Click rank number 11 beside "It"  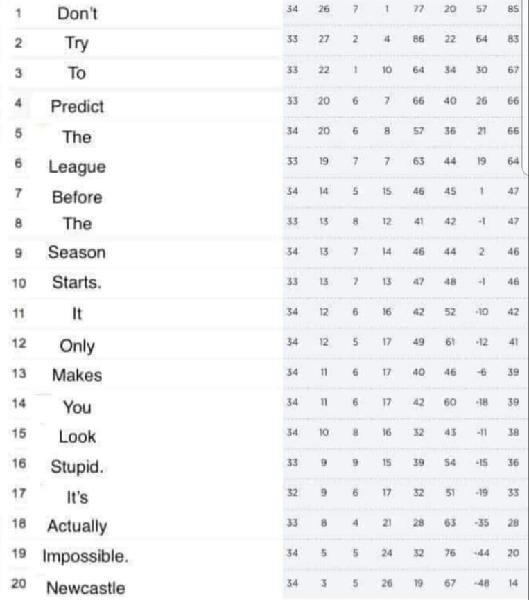coord(18,313)
